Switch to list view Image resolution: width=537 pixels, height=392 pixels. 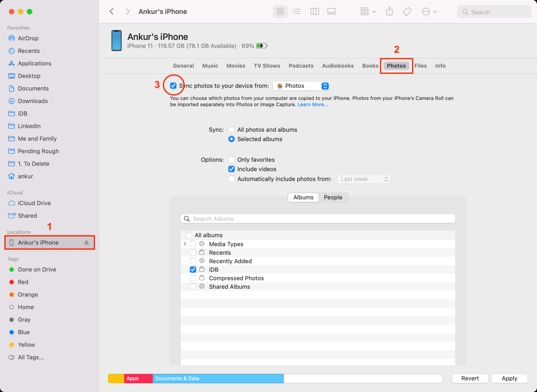click(x=297, y=12)
